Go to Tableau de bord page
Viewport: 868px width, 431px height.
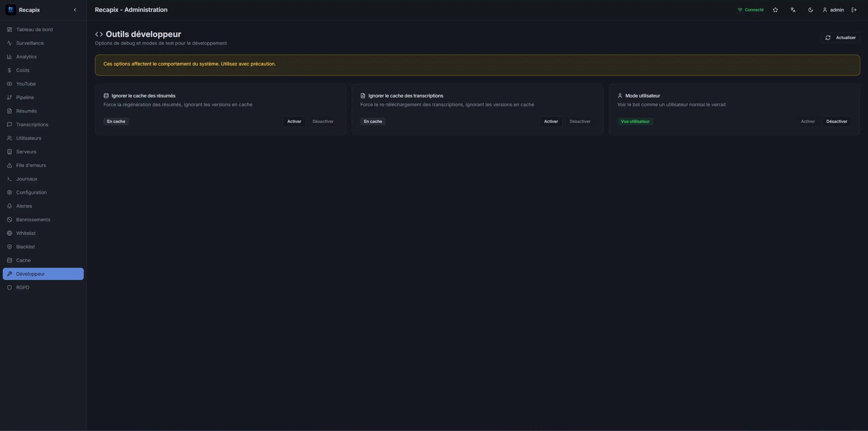[x=34, y=30]
